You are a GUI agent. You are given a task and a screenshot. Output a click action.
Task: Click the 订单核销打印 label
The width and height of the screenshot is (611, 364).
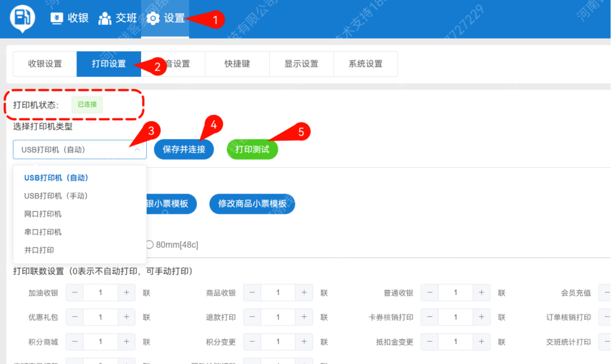(569, 317)
